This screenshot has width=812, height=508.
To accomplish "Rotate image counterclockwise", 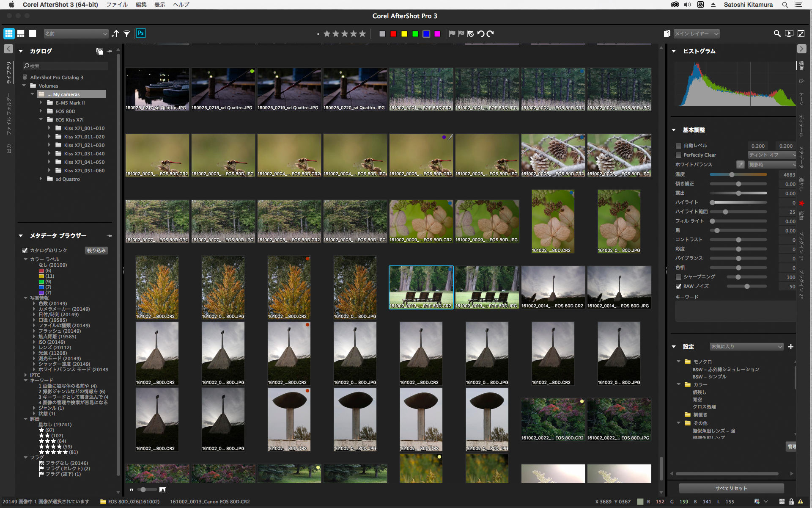I will [481, 34].
